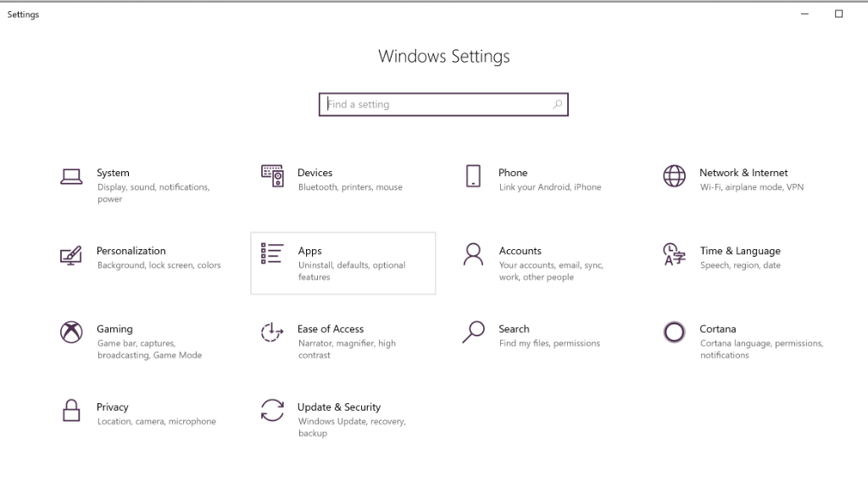Select the Gaming Xbox icon
Screen dimensions: 868x482
click(x=71, y=332)
